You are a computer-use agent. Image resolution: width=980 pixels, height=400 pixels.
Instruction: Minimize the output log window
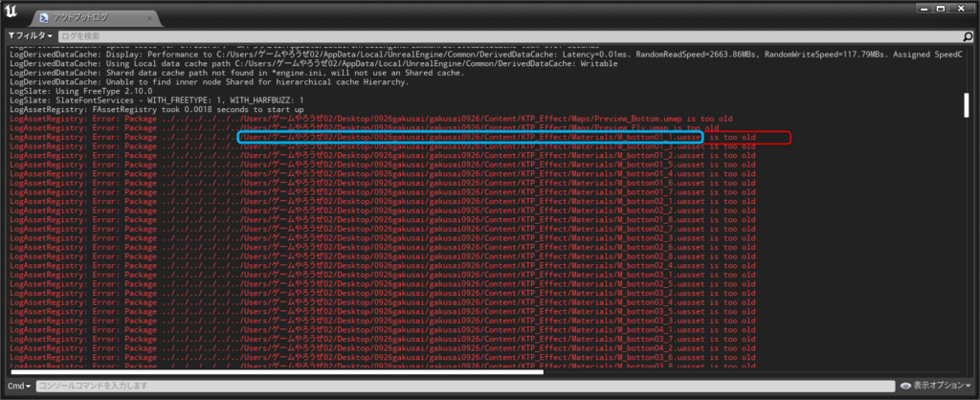914,9
